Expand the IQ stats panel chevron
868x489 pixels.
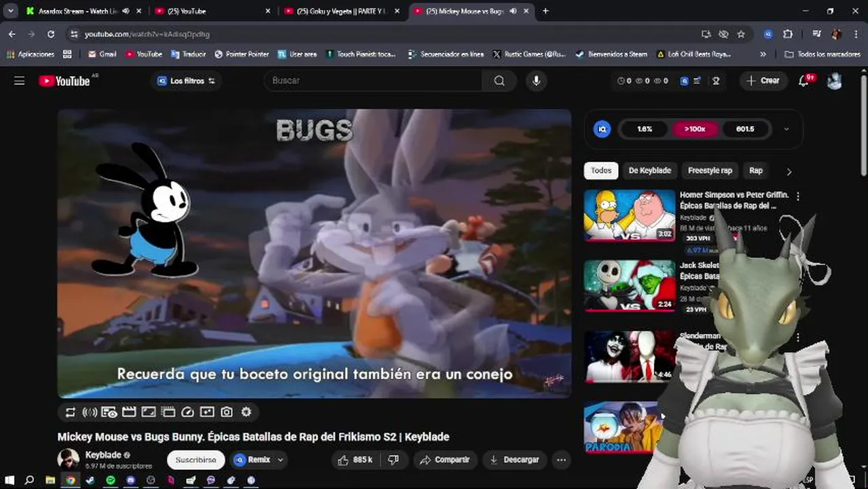pyautogui.click(x=786, y=129)
